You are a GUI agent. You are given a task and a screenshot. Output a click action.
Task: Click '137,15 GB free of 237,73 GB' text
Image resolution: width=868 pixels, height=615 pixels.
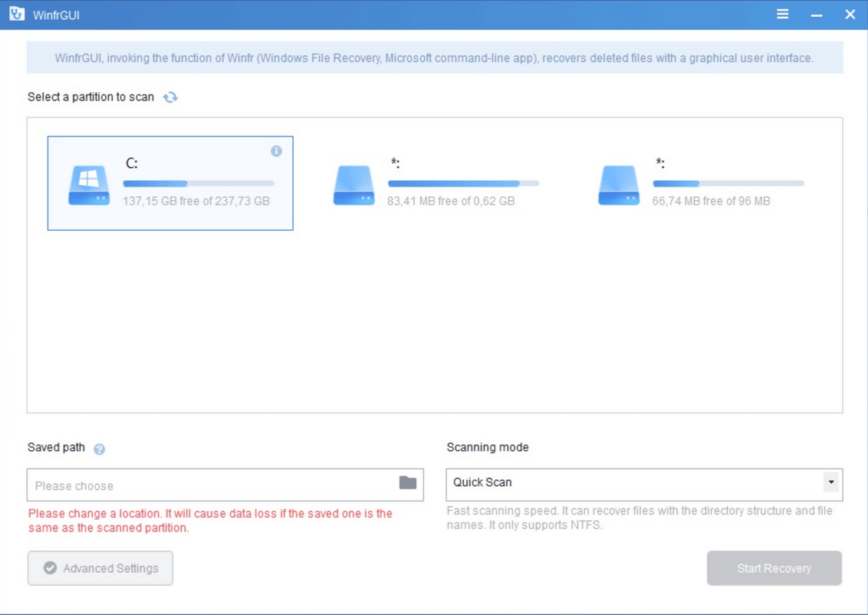click(196, 201)
